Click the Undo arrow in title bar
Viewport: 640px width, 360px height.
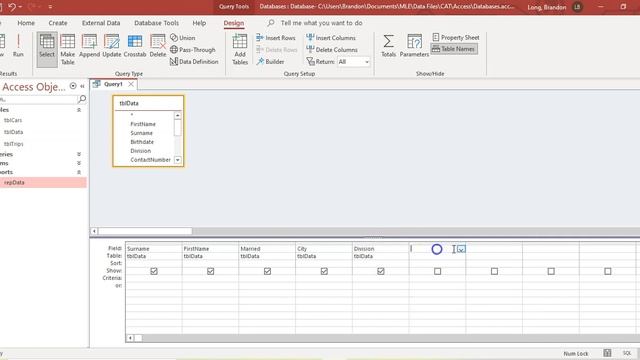(12, 7)
